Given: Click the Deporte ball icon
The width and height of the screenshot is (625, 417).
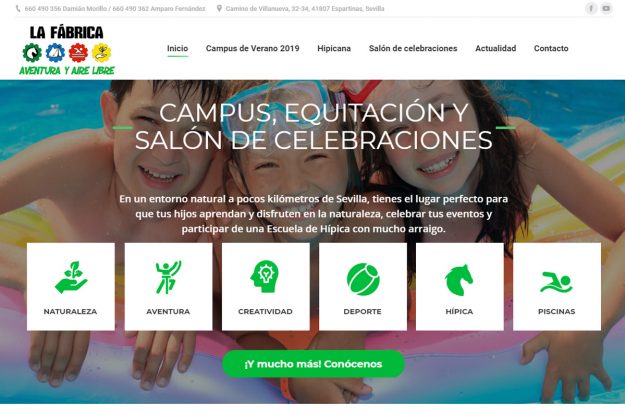Looking at the screenshot, I should pos(363,279).
